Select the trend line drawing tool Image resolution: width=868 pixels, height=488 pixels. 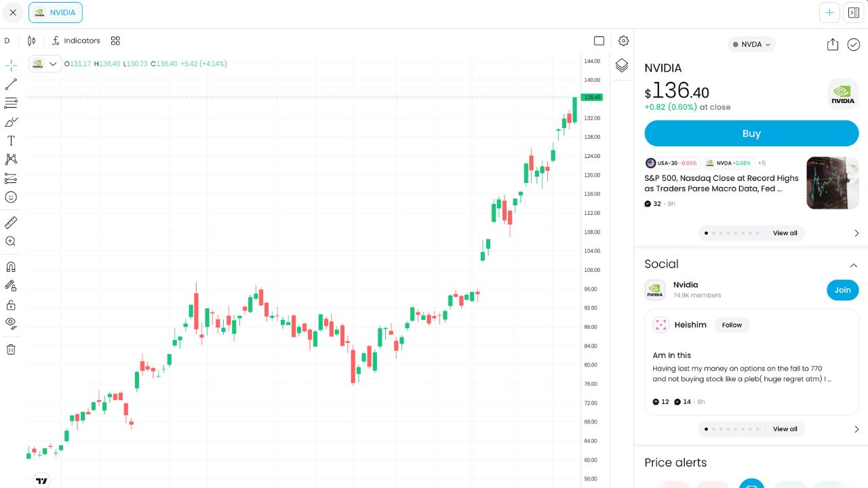(x=11, y=85)
